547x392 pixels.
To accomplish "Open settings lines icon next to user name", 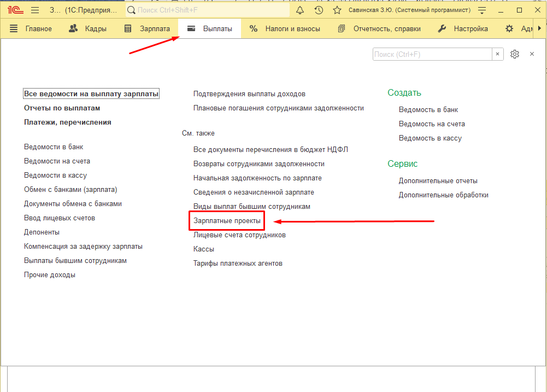I will point(482,10).
